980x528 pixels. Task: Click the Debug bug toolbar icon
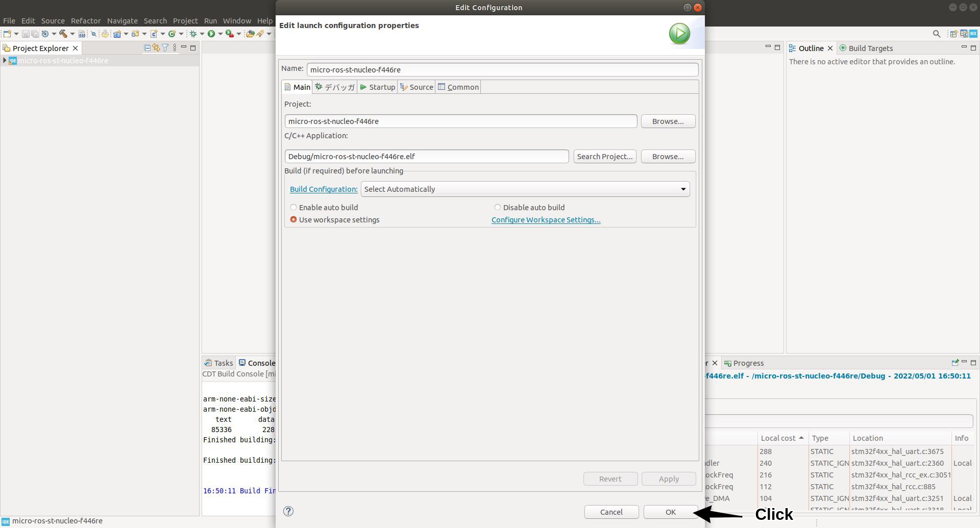(193, 34)
